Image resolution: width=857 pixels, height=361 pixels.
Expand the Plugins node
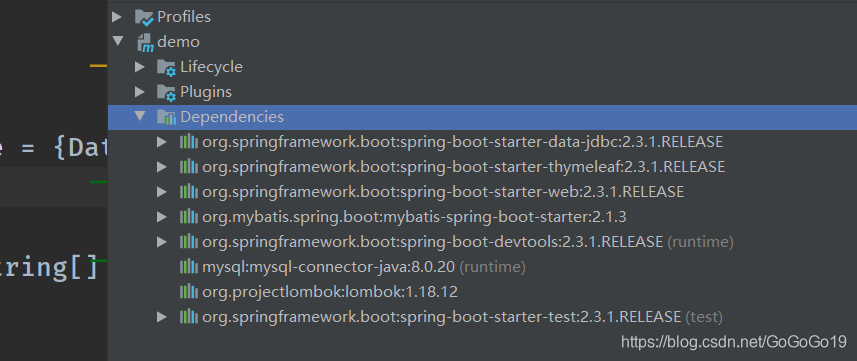pos(140,92)
